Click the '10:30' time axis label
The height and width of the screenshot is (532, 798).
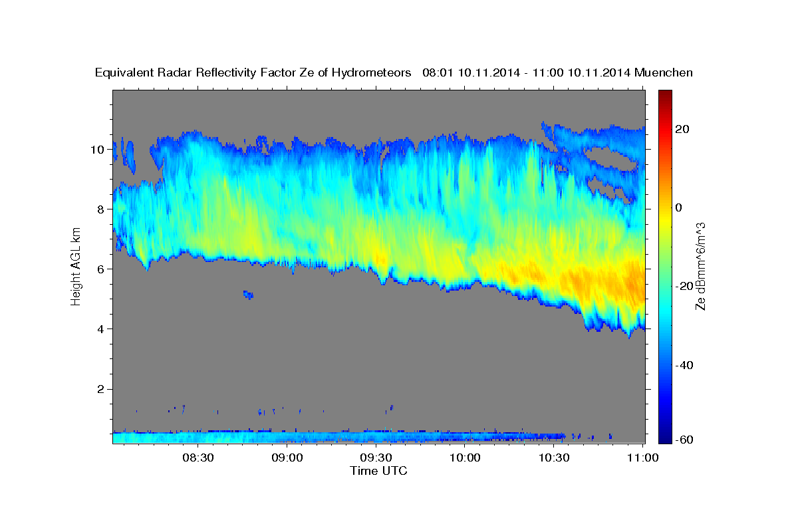pos(554,458)
